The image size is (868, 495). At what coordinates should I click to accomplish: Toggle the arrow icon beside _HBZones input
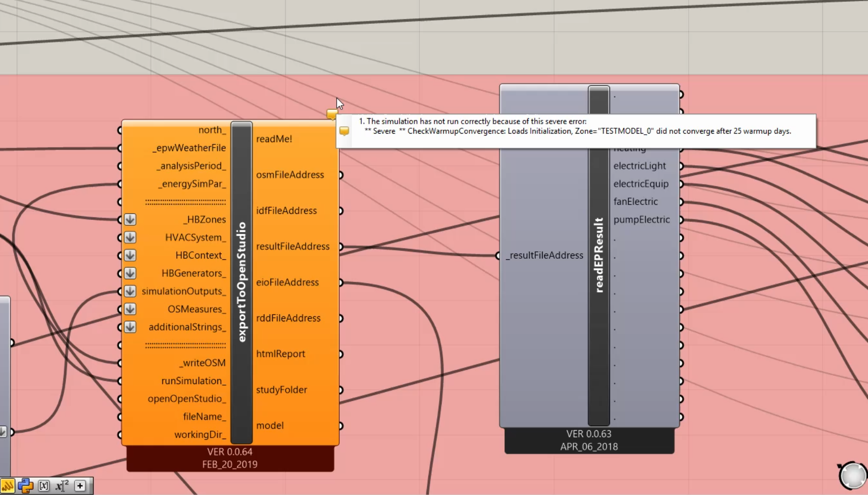[x=130, y=219]
